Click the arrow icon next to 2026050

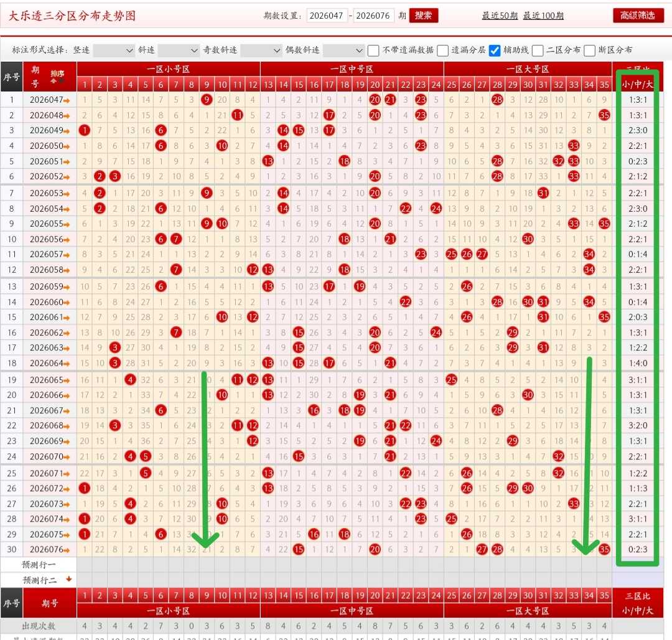[67, 146]
